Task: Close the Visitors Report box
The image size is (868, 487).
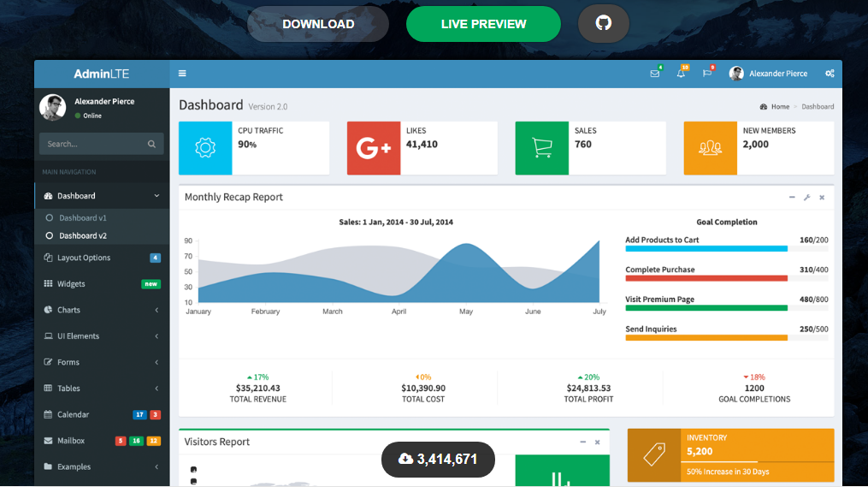Action: tap(597, 442)
